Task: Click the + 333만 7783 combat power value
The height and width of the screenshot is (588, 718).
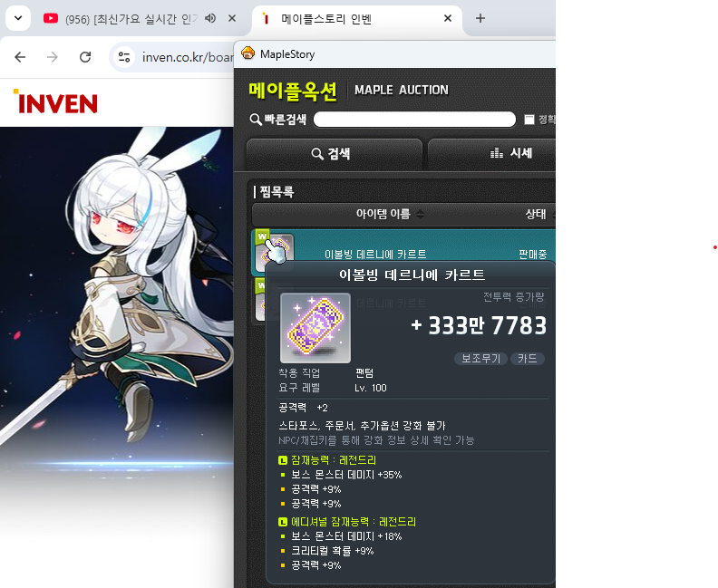Action: click(x=479, y=326)
